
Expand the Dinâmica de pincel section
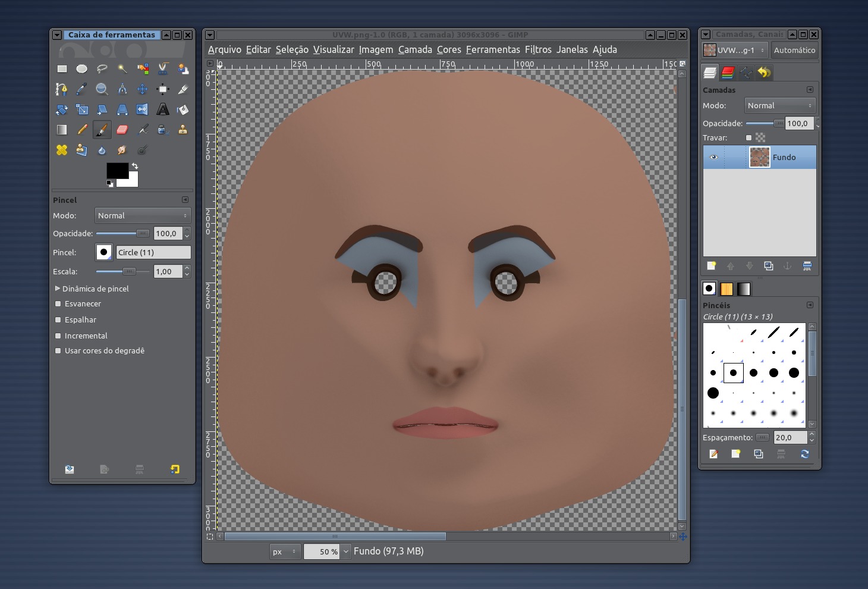[x=58, y=289]
